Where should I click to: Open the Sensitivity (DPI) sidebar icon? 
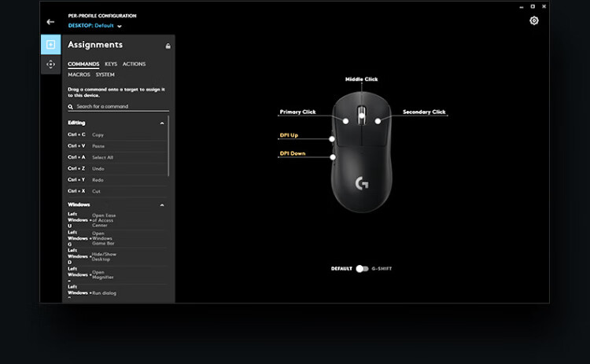click(50, 64)
